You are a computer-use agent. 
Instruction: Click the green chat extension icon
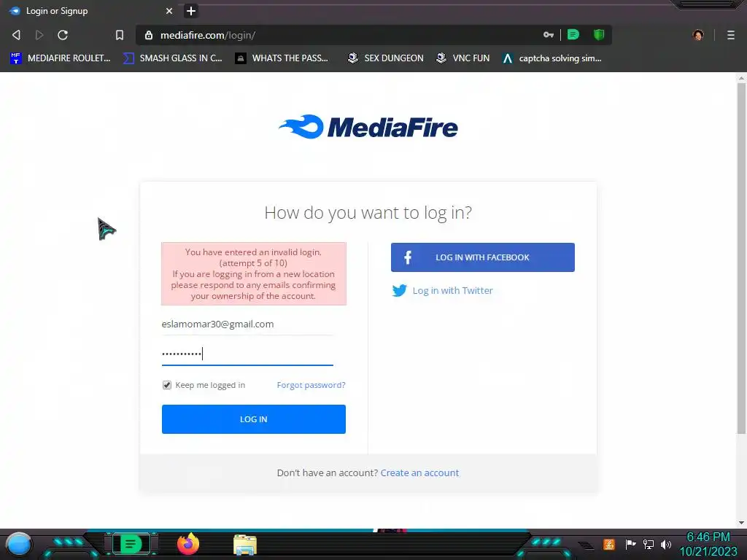coord(573,35)
